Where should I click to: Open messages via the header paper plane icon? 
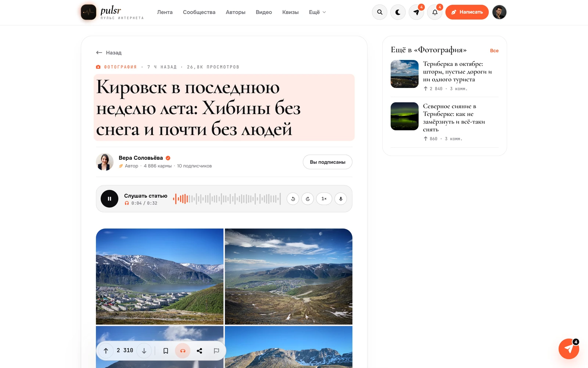(416, 12)
